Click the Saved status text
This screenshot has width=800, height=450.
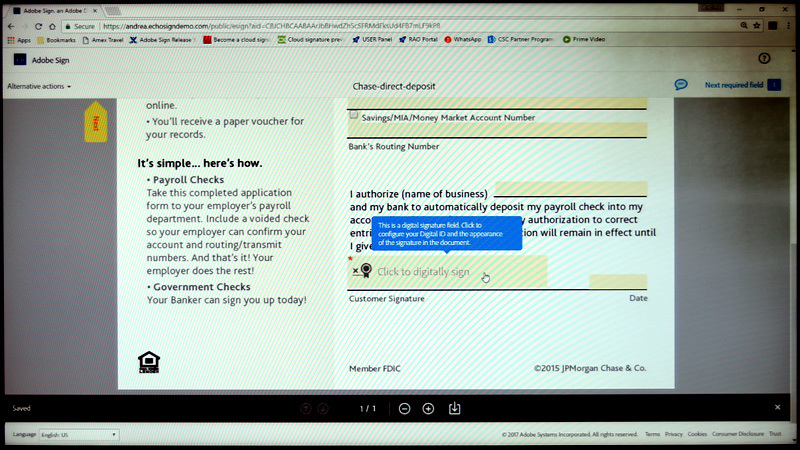(x=21, y=408)
